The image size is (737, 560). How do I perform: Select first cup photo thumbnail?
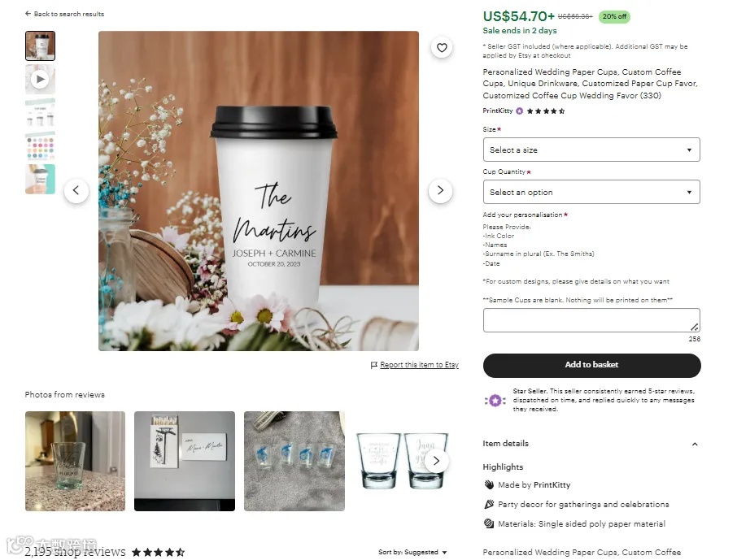pos(40,46)
